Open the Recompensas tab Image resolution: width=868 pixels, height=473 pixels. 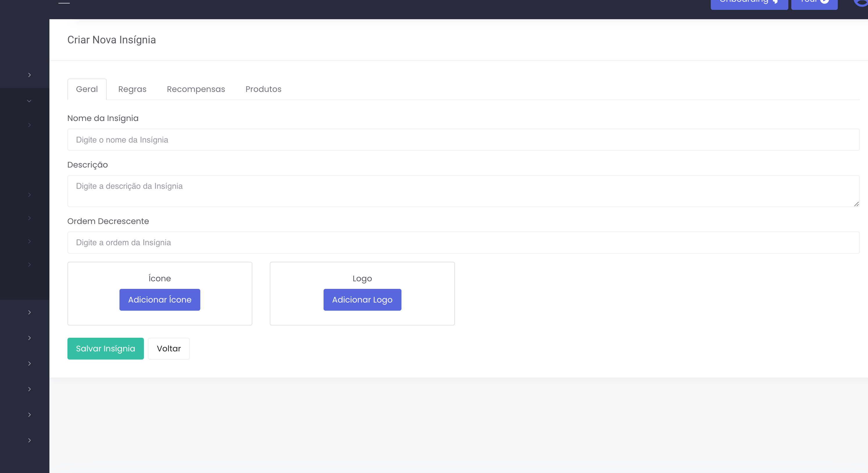pos(196,89)
